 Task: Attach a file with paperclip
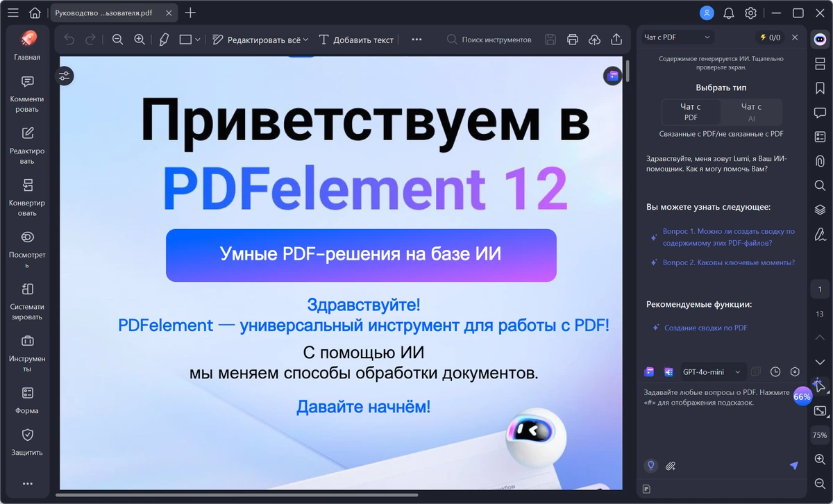tap(671, 466)
